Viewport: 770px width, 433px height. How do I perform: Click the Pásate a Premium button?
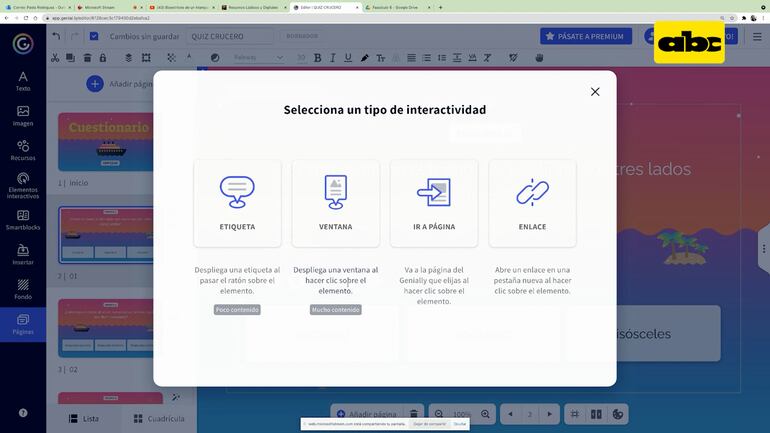[586, 36]
